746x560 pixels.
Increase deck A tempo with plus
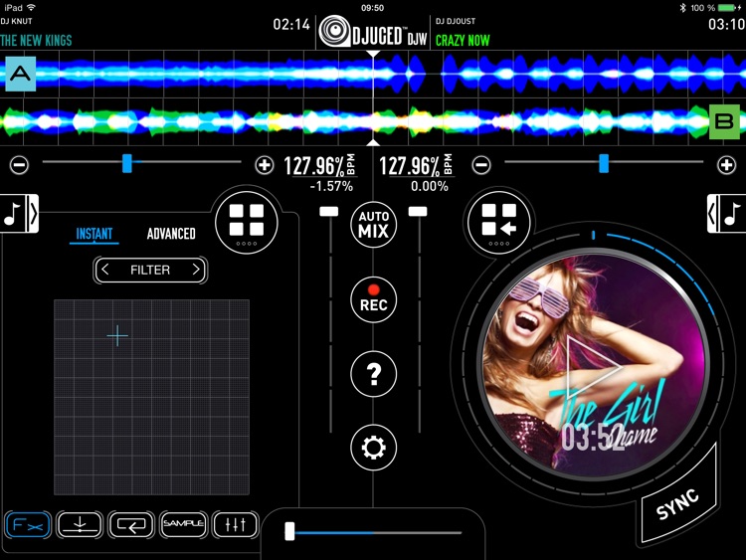point(264,165)
